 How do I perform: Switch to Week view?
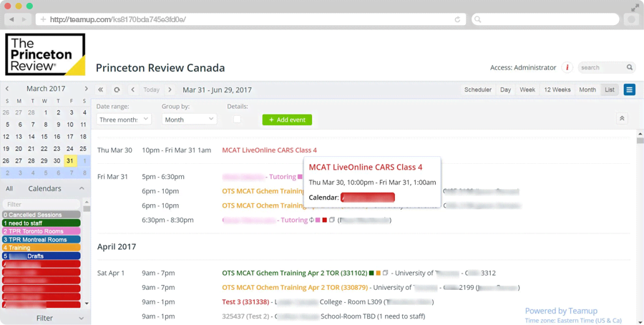pyautogui.click(x=527, y=89)
